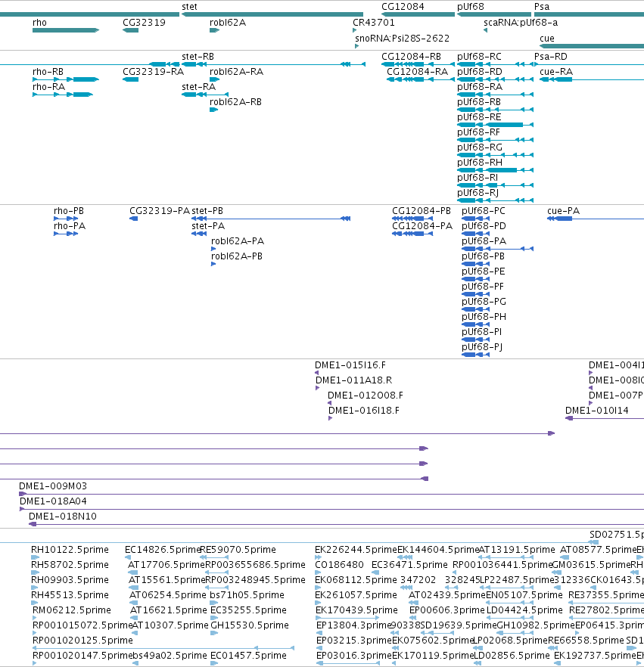Click bs71h05.5prime EST label
The width and height of the screenshot is (644, 667).
point(247,595)
